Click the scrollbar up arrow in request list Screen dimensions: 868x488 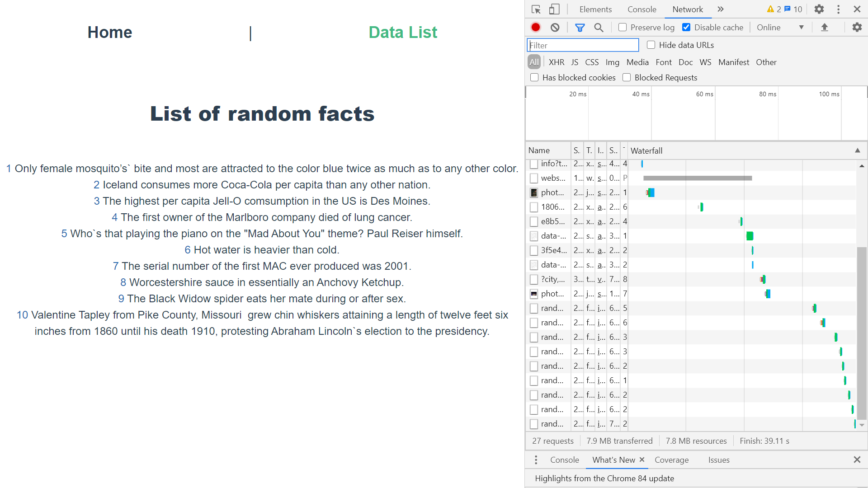click(x=862, y=166)
